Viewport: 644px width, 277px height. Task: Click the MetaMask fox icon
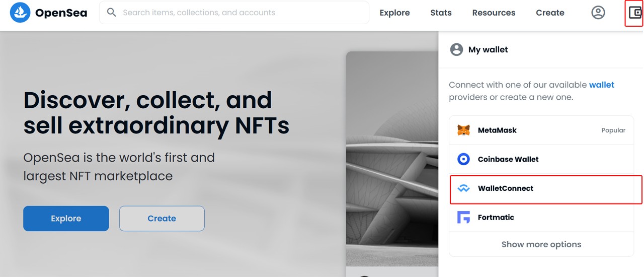(x=463, y=130)
